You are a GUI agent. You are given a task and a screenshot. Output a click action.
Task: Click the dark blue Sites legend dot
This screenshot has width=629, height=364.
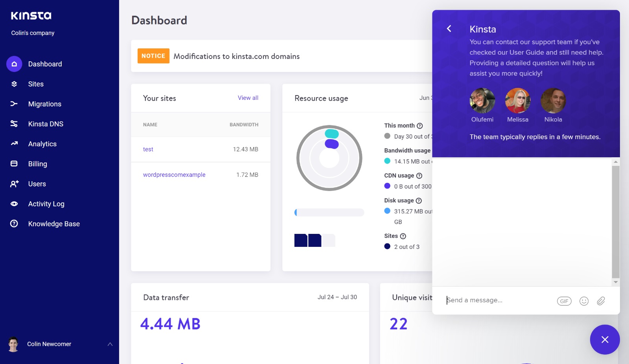coord(387,246)
